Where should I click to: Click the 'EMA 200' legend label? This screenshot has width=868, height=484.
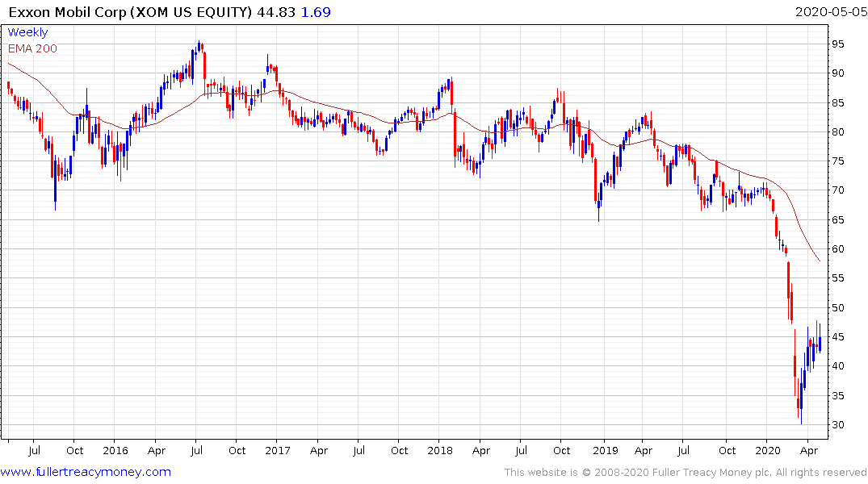coord(32,48)
